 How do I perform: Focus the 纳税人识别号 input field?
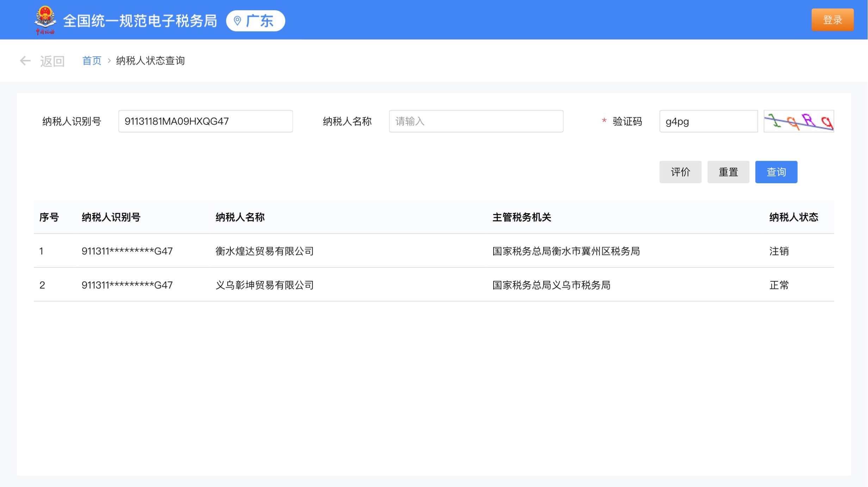205,121
